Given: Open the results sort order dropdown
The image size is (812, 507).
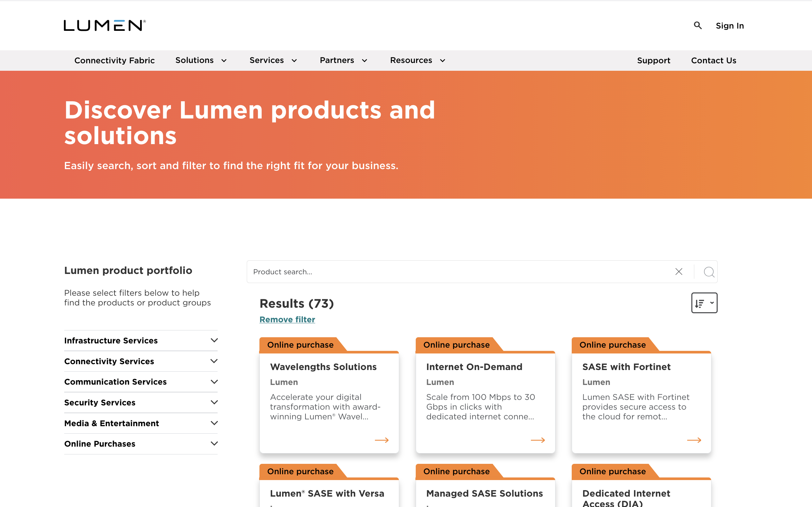Looking at the screenshot, I should [704, 303].
